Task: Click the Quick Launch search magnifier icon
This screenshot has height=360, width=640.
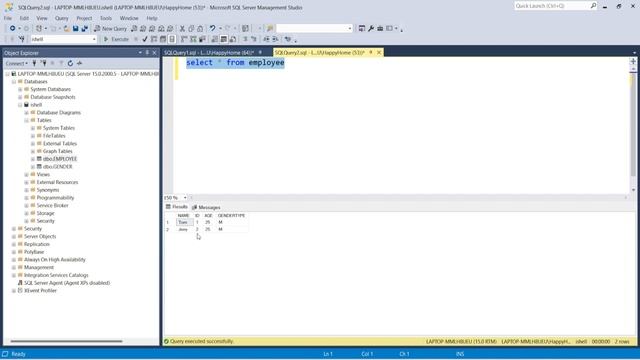Action: click(x=593, y=6)
